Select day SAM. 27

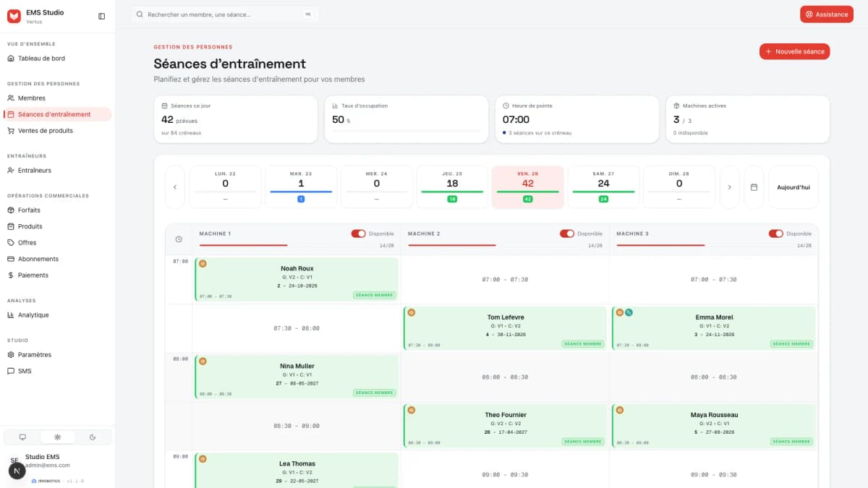point(603,187)
